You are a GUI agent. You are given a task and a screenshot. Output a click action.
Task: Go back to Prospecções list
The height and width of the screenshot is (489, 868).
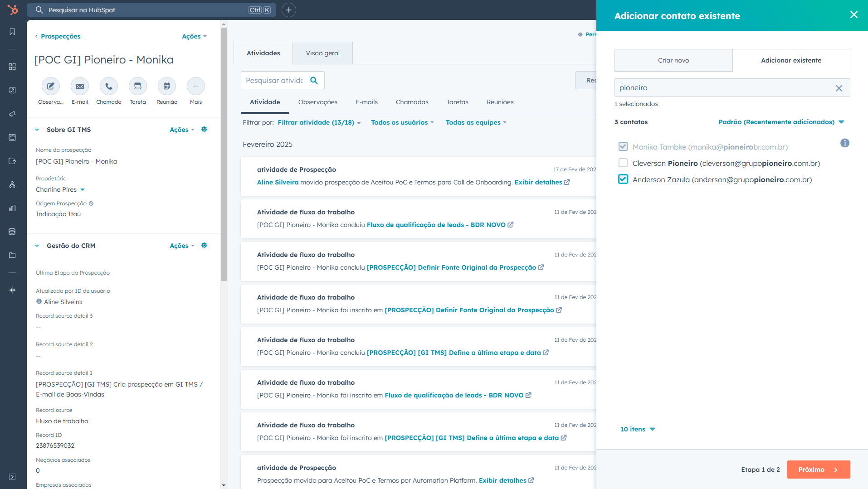pyautogui.click(x=58, y=36)
